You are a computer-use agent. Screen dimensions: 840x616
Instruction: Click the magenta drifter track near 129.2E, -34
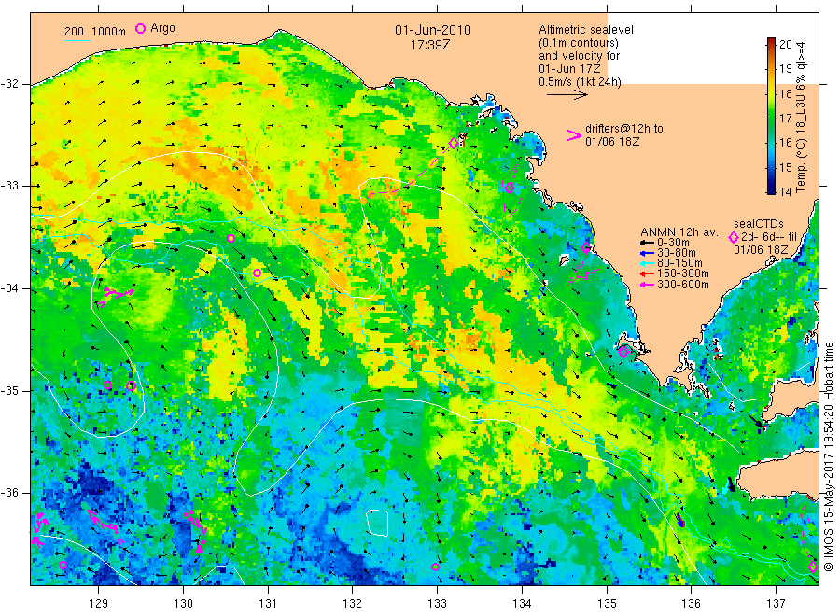point(115,295)
